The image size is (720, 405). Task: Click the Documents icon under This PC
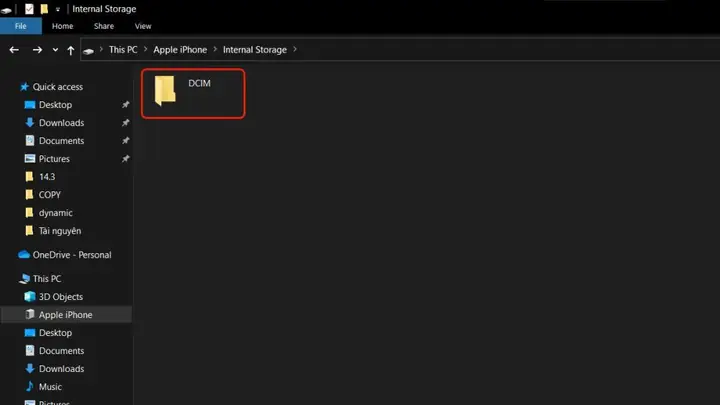tap(30, 350)
